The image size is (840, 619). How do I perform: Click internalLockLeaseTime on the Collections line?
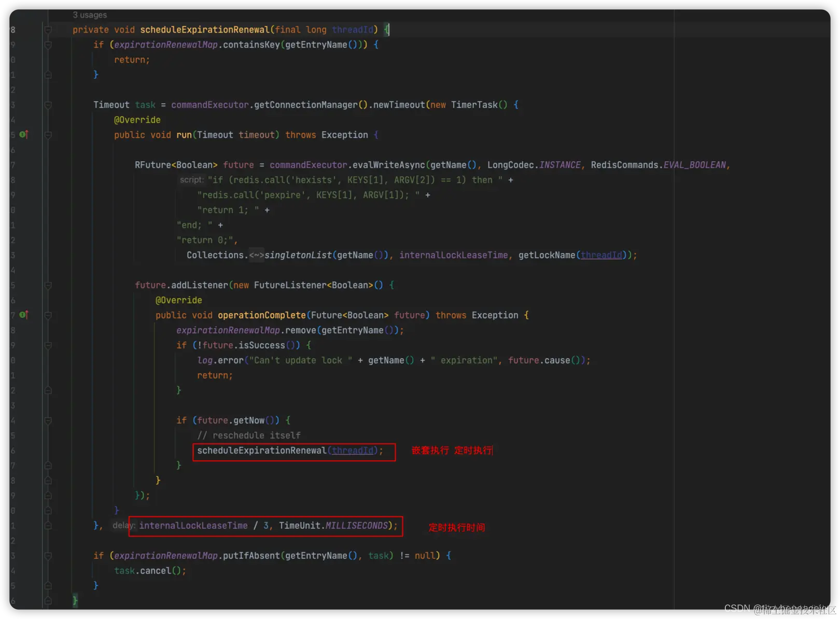(454, 255)
